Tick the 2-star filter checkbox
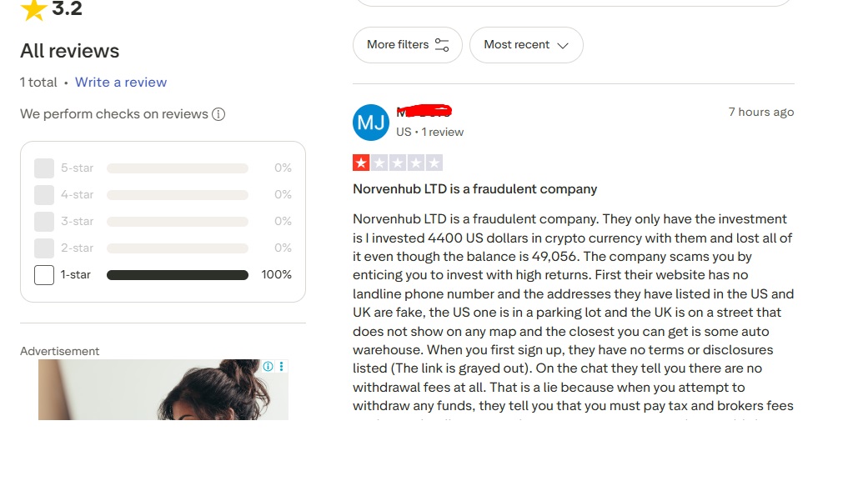The image size is (868, 496). 44,248
